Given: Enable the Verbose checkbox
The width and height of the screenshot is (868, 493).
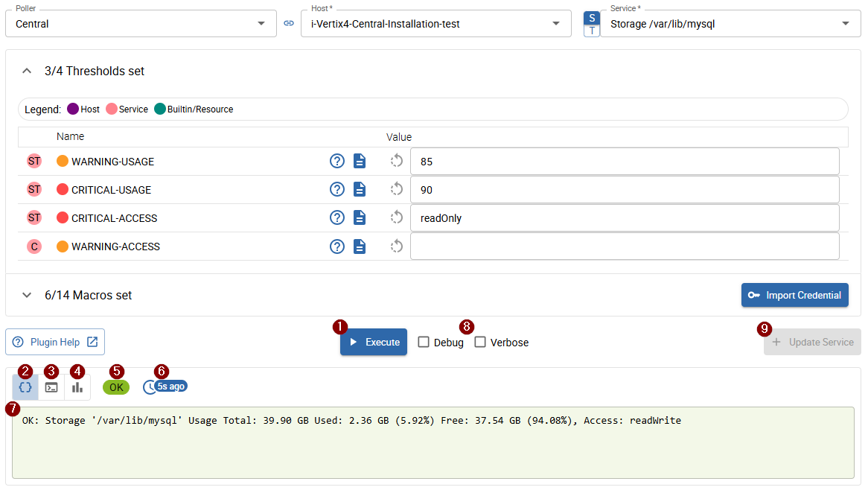Looking at the screenshot, I should [x=480, y=342].
